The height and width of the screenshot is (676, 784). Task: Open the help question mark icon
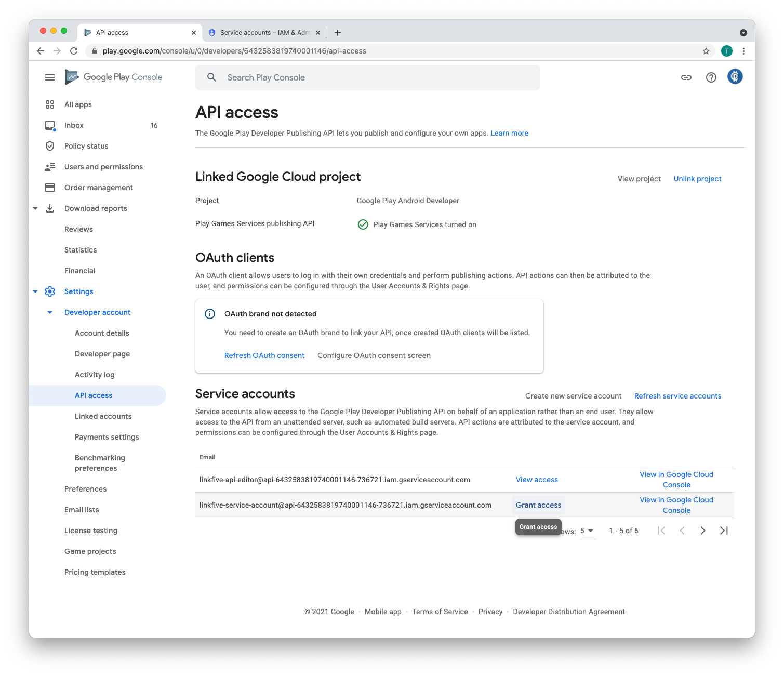711,77
